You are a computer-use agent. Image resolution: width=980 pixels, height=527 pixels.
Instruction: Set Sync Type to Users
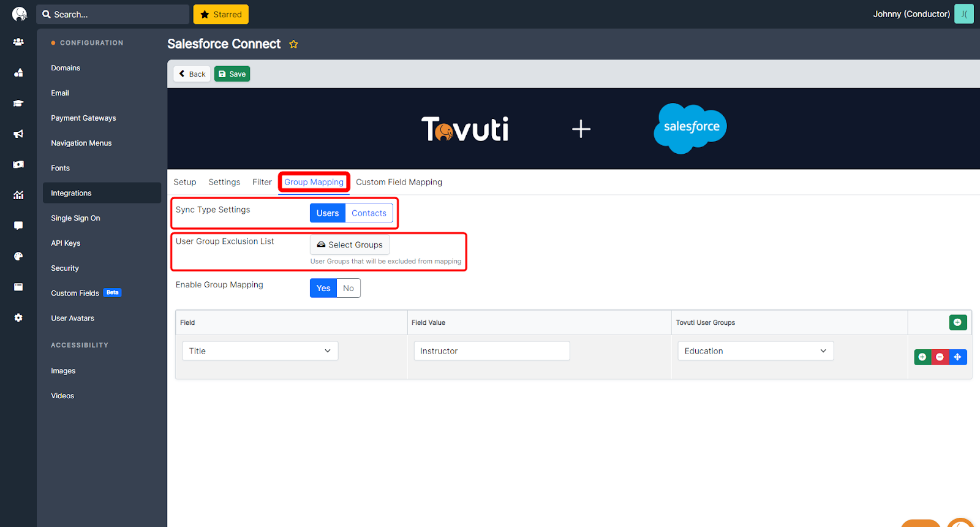click(x=328, y=213)
